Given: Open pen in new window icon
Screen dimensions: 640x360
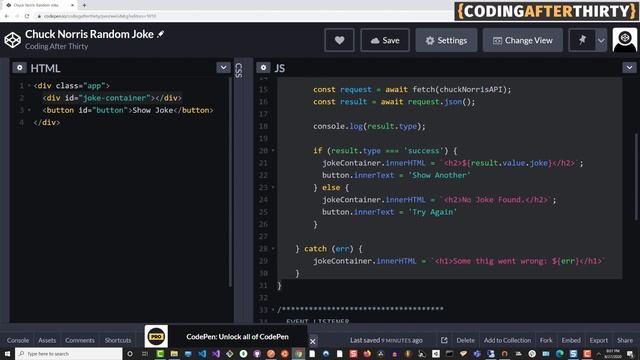Looking at the screenshot, I should (444, 340).
